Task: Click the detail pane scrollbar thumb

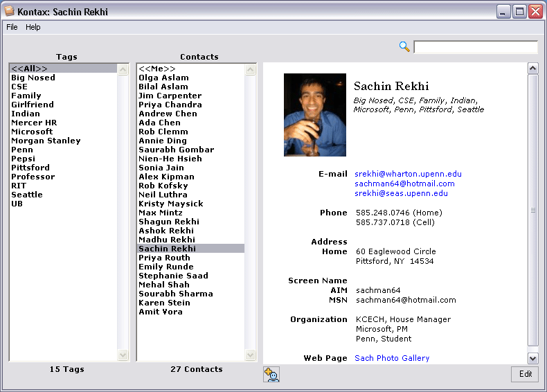Action: 532,210
